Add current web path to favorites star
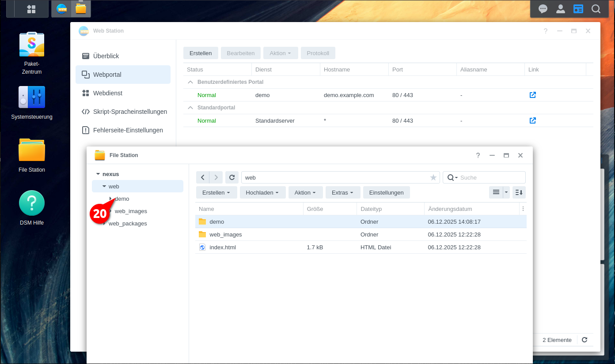Image resolution: width=615 pixels, height=364 pixels. coord(433,177)
